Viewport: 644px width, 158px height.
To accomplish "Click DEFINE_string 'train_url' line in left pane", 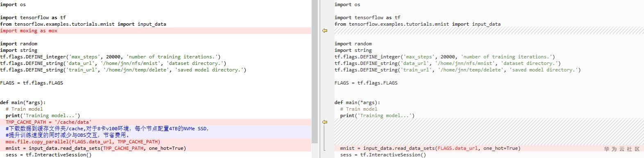I will (x=123, y=70).
